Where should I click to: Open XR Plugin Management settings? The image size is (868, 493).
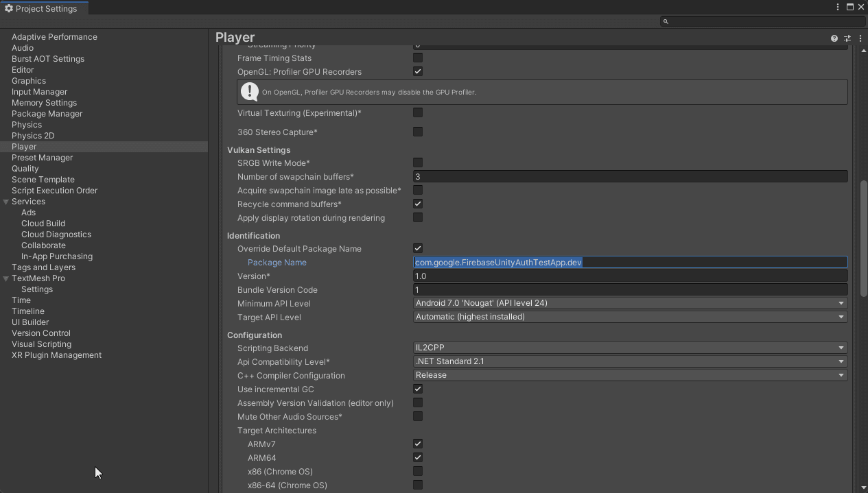tap(56, 355)
